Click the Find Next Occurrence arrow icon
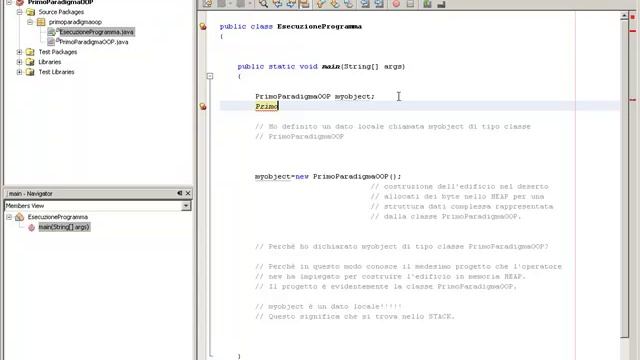Image resolution: width=640 pixels, height=360 pixels. point(291,4)
